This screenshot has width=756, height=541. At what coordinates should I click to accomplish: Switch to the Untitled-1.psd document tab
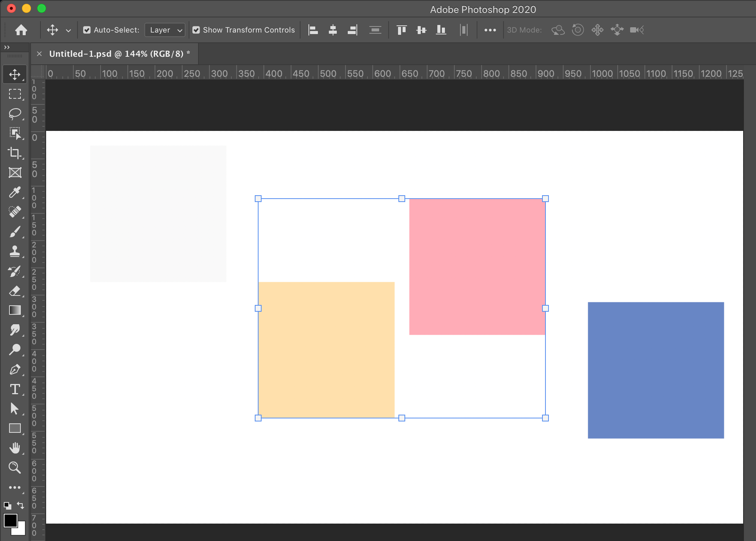pyautogui.click(x=116, y=54)
